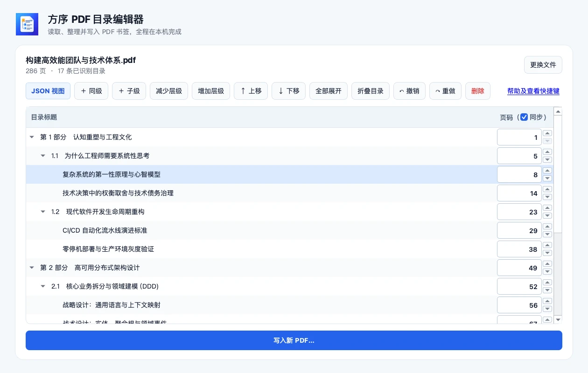Viewport: 588px width, 373px height.
Task: Move item down with 下移
Action: tap(288, 91)
